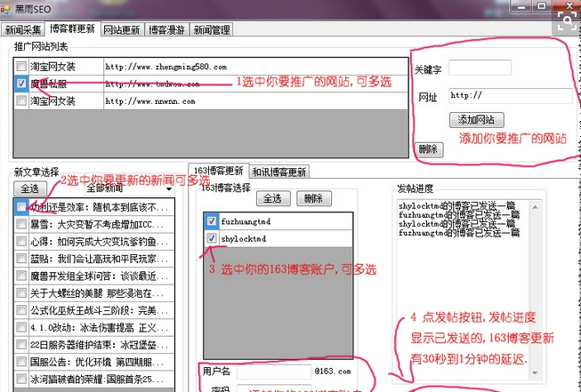This screenshot has width=581, height=392.
Task: Click the 添加网站 button
Action: pyautogui.click(x=477, y=120)
